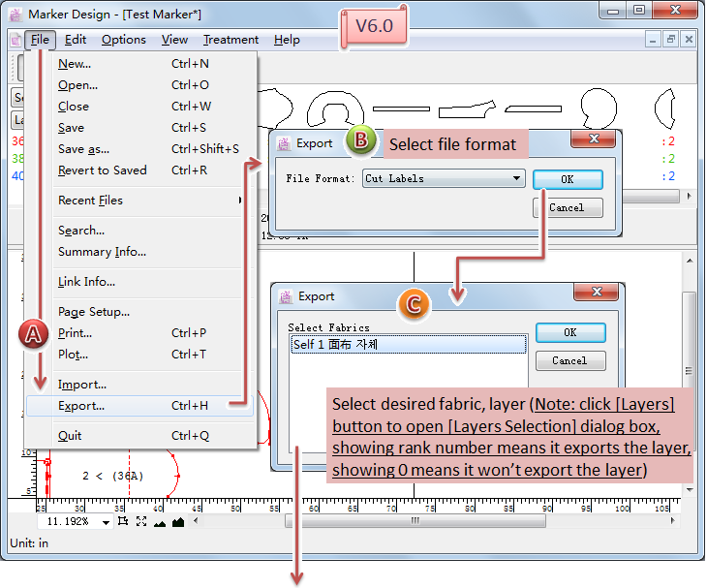Click the small mountain zoom-out icon
This screenshot has width=707, height=588.
click(x=160, y=522)
